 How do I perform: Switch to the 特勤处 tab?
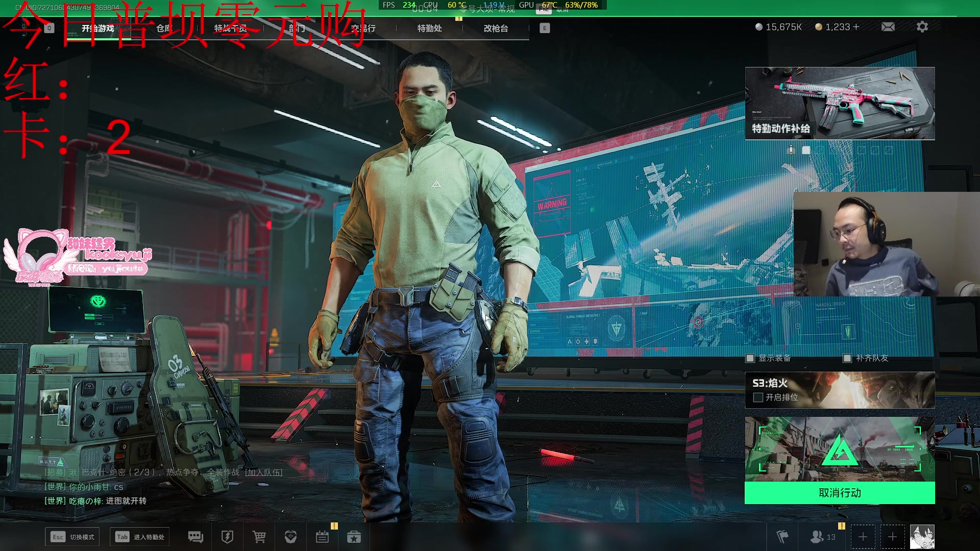tap(429, 29)
